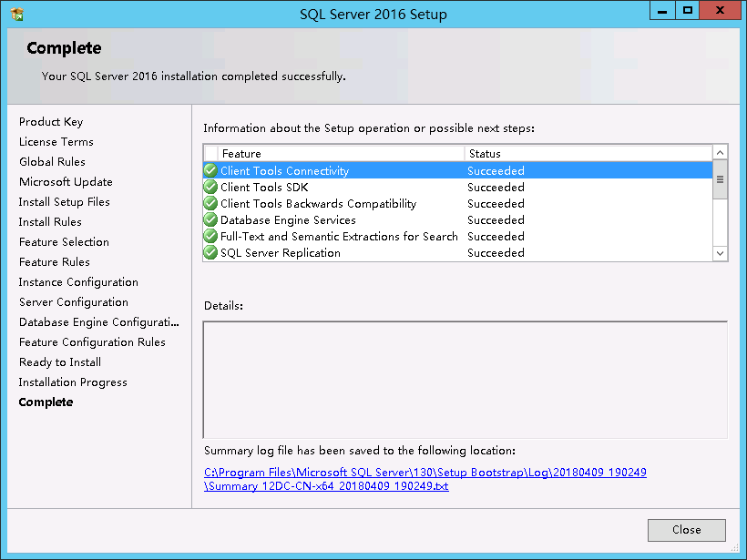The width and height of the screenshot is (747, 560).
Task: Click Install Setup Files step
Action: [x=65, y=202]
